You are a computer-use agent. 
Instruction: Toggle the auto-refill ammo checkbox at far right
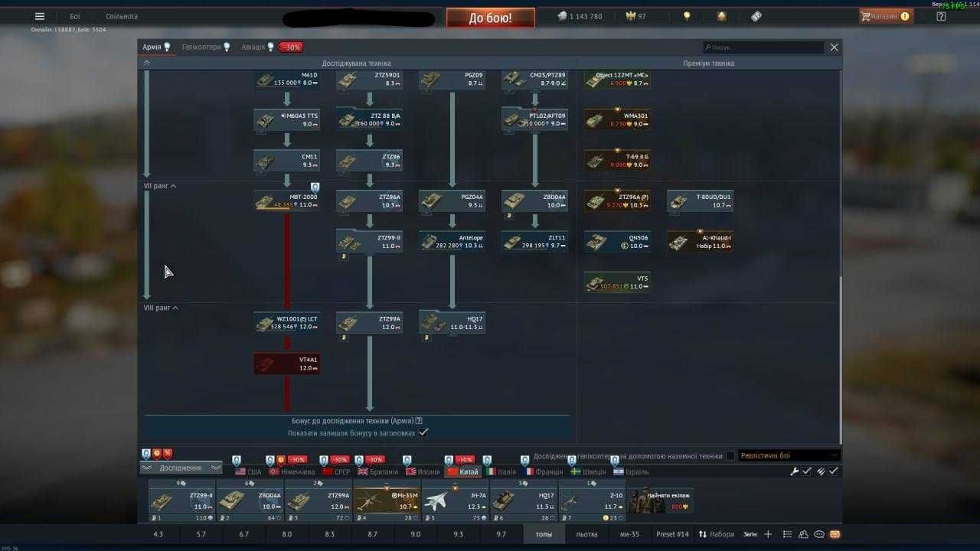tap(834, 471)
